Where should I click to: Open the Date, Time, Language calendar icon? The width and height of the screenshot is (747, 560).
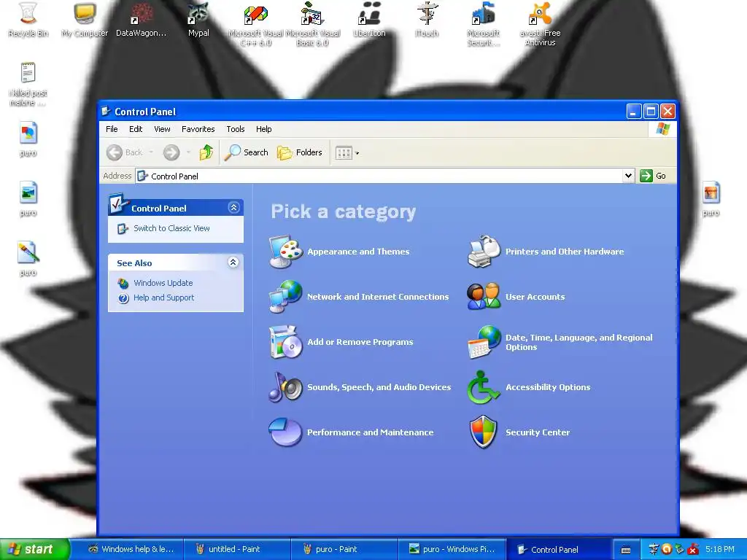pyautogui.click(x=484, y=342)
